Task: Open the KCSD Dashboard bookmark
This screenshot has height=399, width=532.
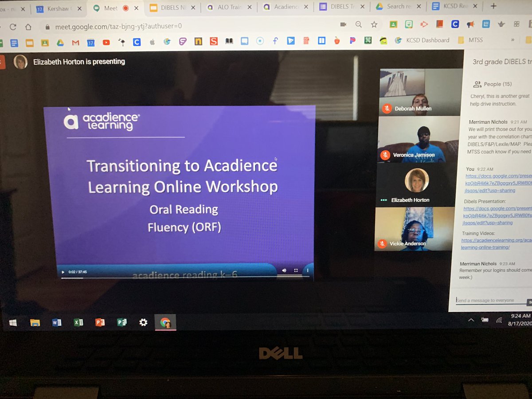Action: pyautogui.click(x=422, y=40)
